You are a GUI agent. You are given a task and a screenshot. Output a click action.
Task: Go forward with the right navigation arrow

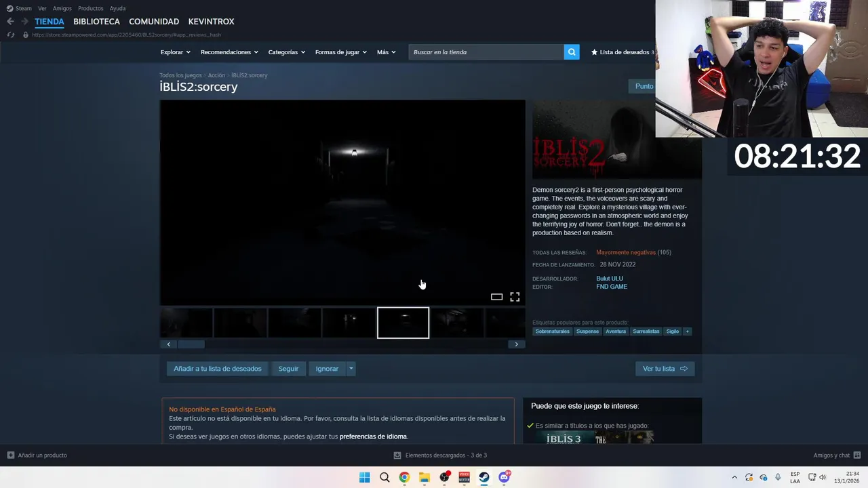pyautogui.click(x=24, y=22)
